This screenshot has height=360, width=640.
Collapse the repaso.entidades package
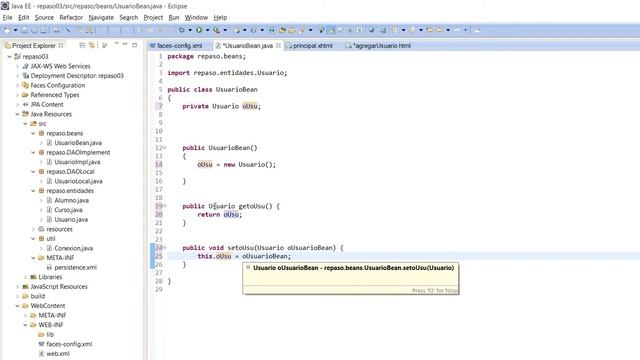pyautogui.click(x=33, y=191)
